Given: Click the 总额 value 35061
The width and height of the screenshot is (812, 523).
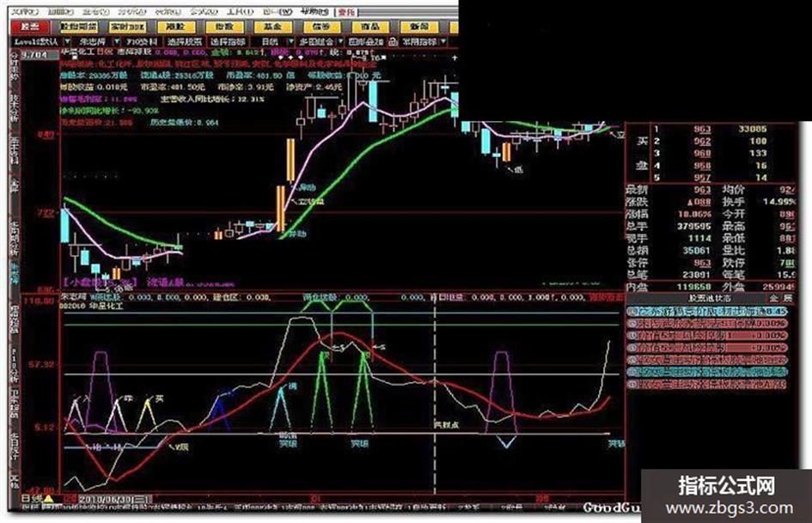Looking at the screenshot, I should (x=697, y=251).
